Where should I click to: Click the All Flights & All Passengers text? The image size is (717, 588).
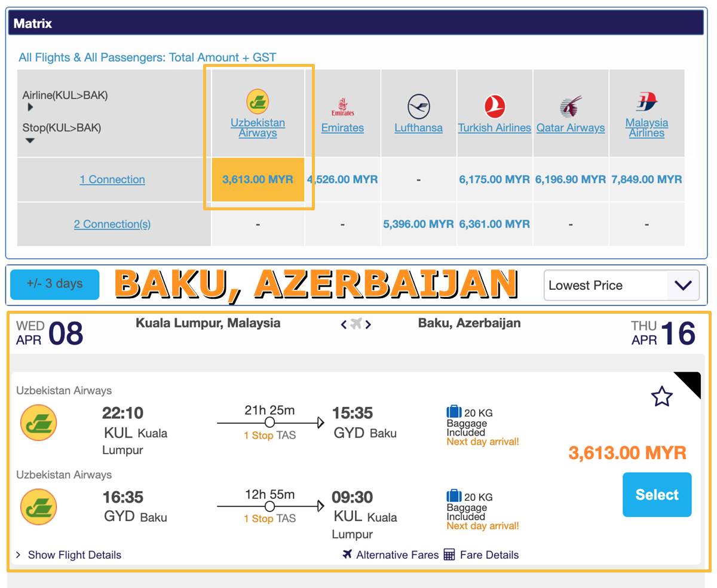[148, 57]
